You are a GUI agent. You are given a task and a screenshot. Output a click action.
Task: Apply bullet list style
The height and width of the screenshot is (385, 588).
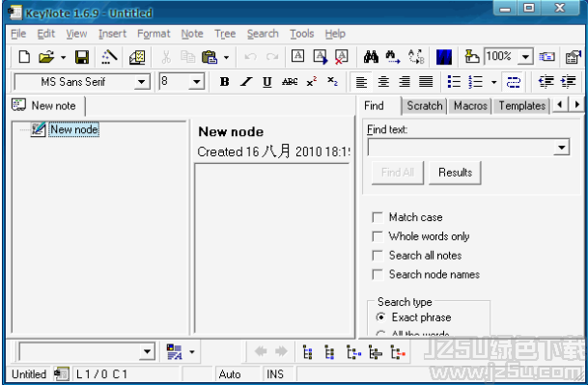coord(454,81)
